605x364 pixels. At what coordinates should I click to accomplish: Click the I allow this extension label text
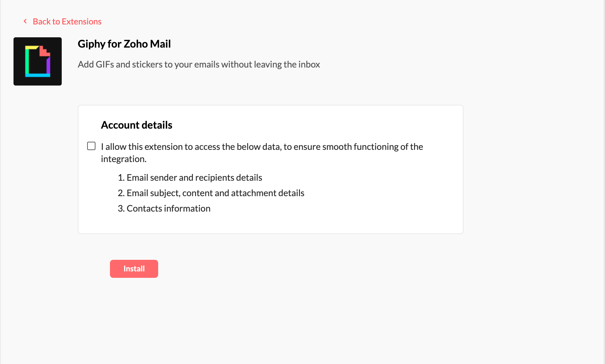[x=262, y=153]
